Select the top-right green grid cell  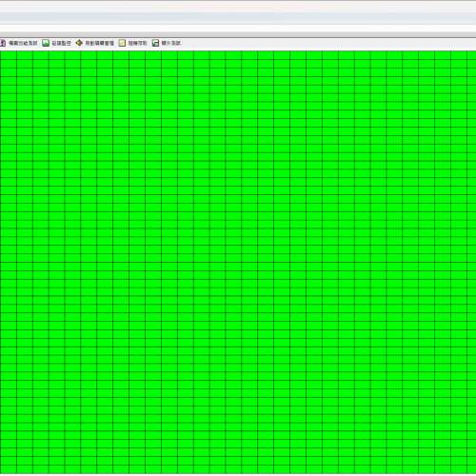click(x=471, y=55)
